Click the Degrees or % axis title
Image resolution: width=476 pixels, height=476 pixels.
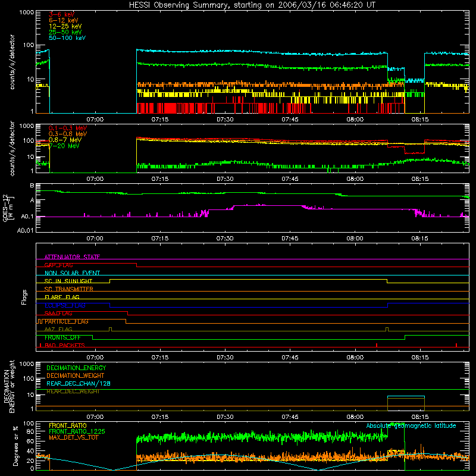point(15,446)
